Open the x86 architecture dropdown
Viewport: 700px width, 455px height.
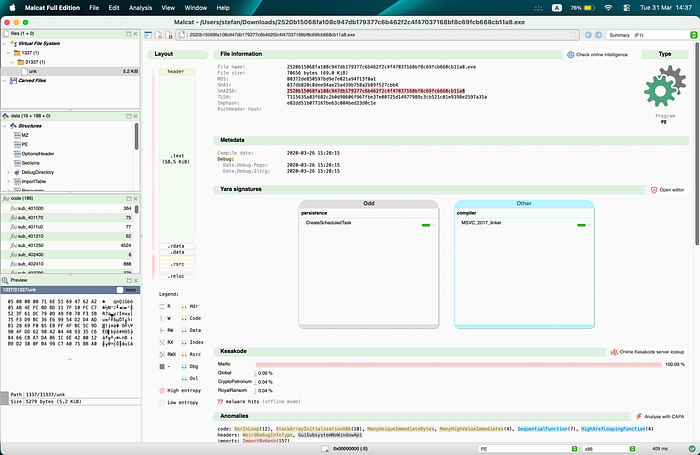coord(609,449)
